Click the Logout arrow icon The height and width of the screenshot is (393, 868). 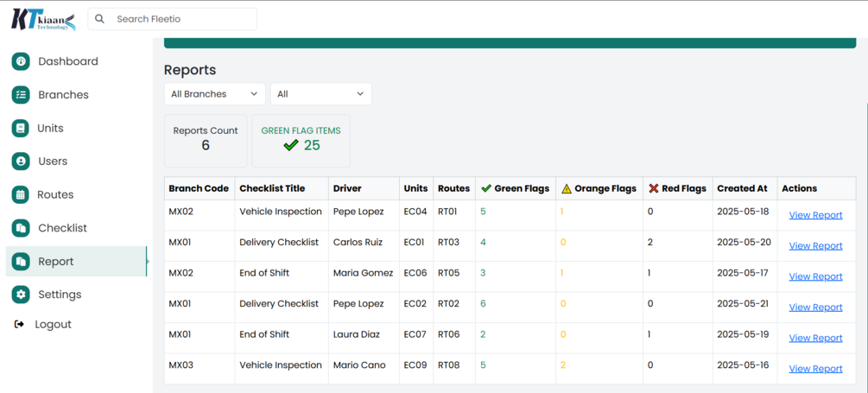[20, 325]
